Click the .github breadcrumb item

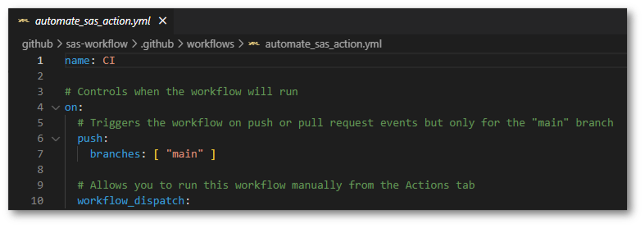157,44
